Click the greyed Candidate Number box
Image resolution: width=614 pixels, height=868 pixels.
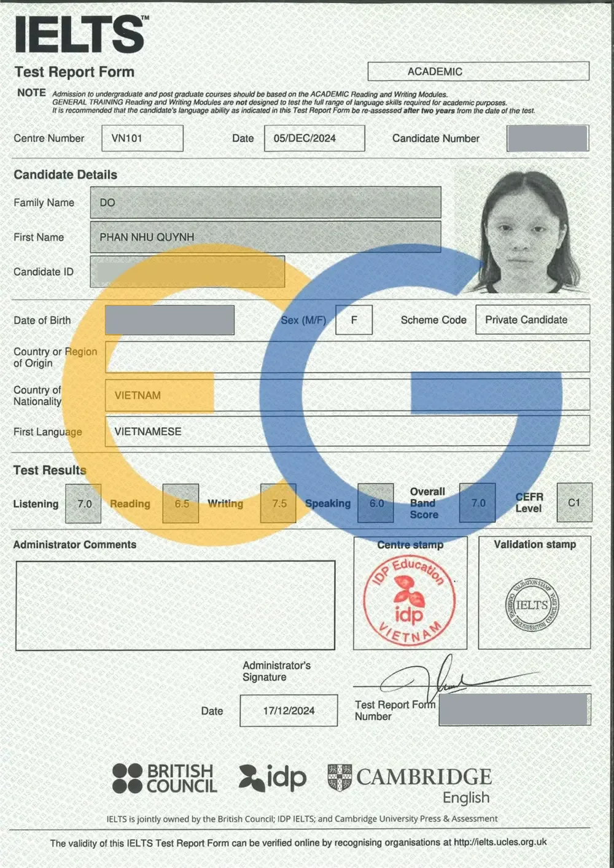point(548,138)
